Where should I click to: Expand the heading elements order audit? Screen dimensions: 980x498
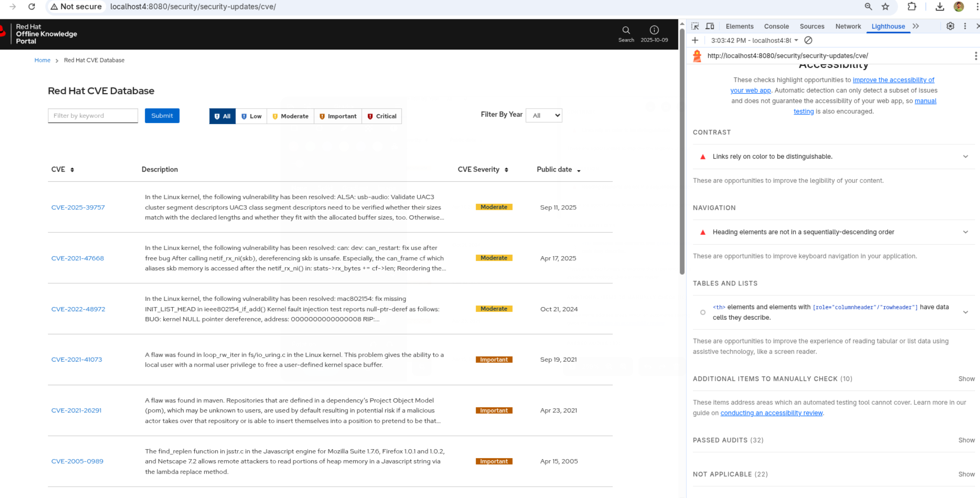[965, 232]
